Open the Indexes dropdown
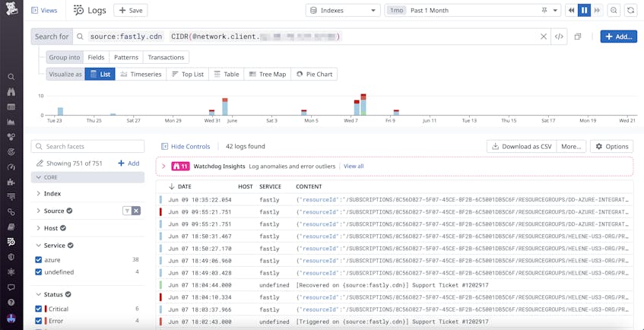 (x=343, y=11)
